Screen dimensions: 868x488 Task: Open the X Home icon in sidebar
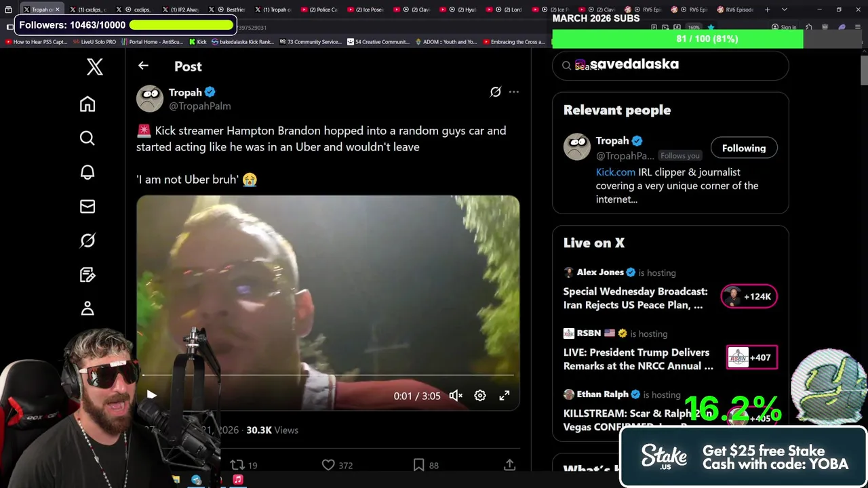click(87, 104)
